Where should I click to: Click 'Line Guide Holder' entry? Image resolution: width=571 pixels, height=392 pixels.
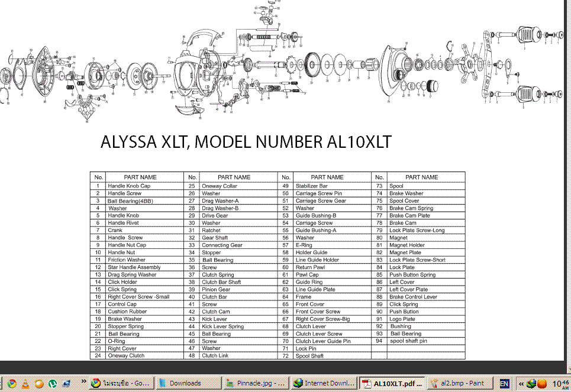[317, 260]
